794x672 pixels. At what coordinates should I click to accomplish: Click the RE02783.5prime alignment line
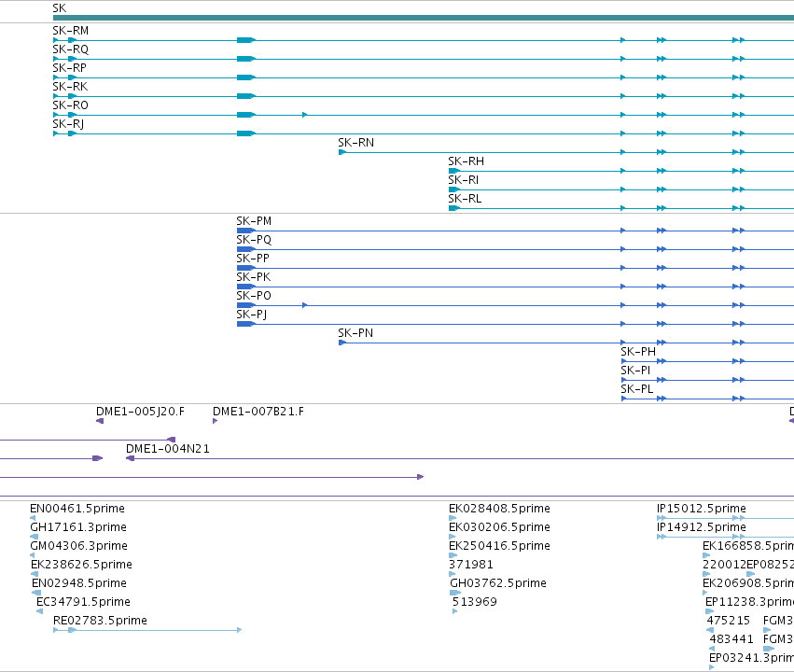147,630
